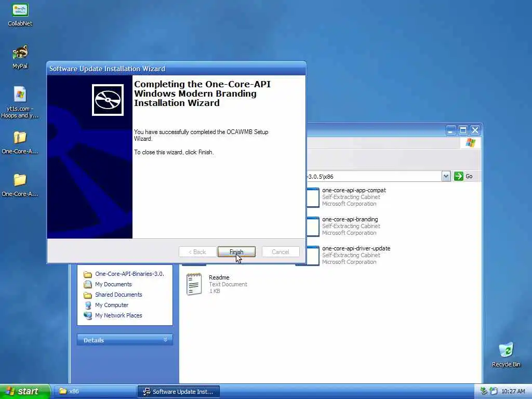
Task: Click the second system tray icon
Action: [494, 391]
